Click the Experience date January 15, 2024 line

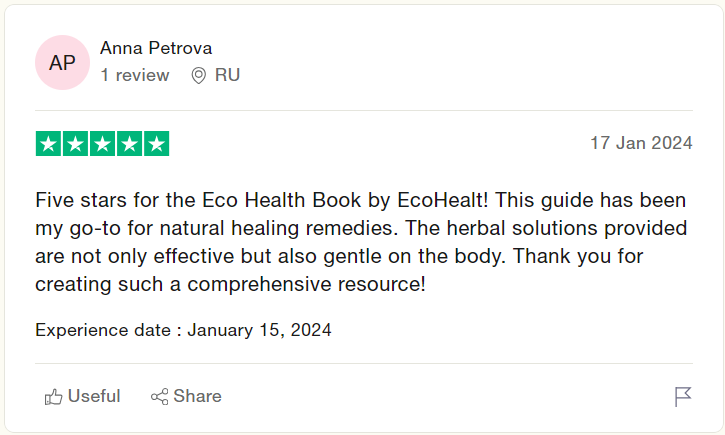(184, 330)
